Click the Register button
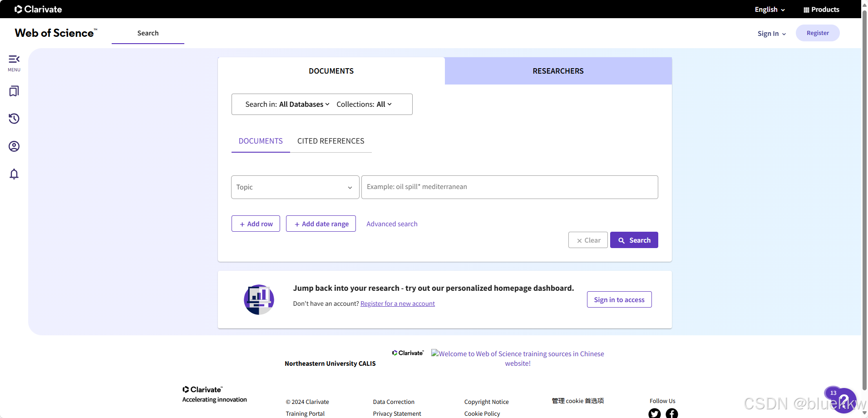Viewport: 868px width, 418px height. (x=818, y=33)
